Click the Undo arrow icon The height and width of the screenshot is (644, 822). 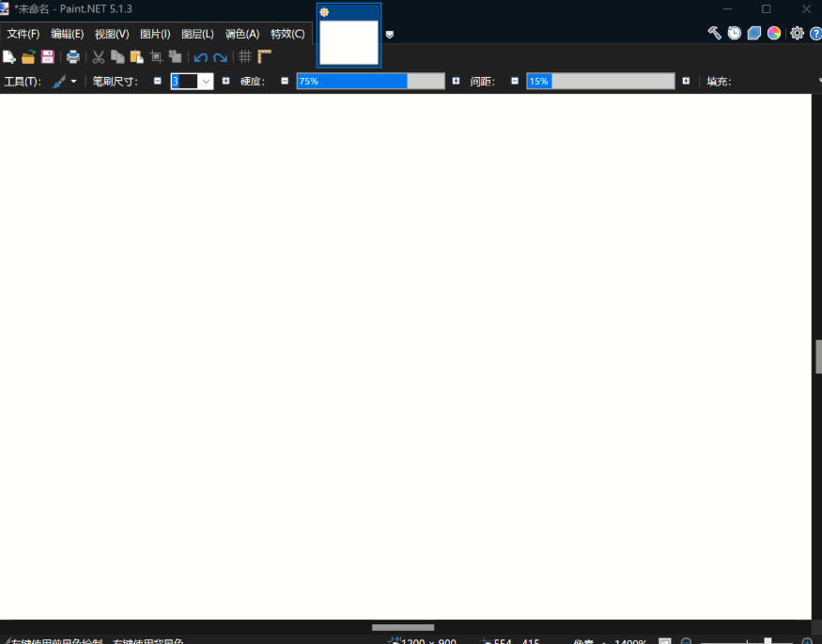click(200, 57)
